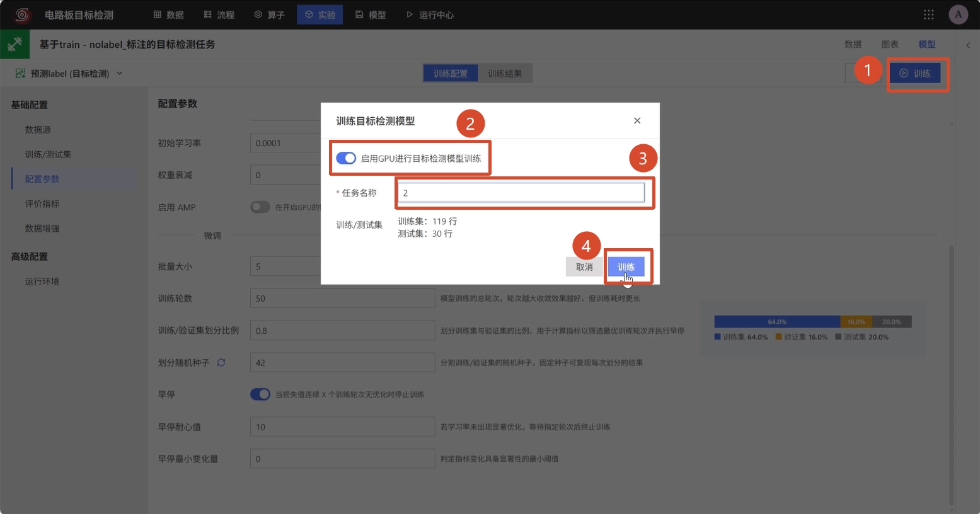The image size is (980, 514).
Task: Open the 实验 top menu
Action: point(320,14)
